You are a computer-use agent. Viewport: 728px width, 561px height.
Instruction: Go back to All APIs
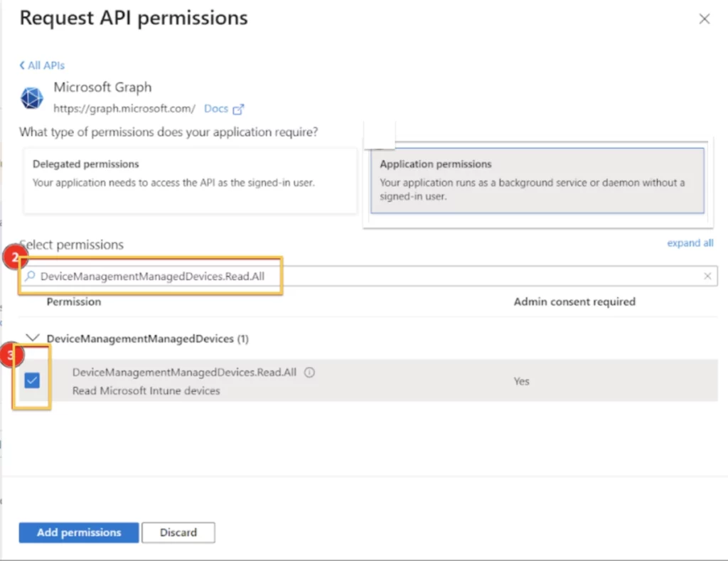coord(42,65)
